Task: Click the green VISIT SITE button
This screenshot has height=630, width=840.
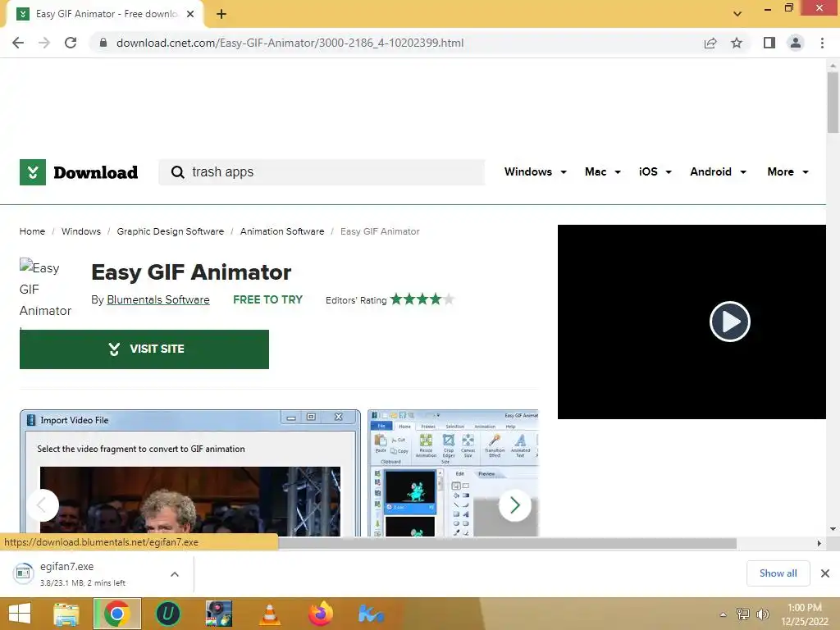Action: point(144,349)
